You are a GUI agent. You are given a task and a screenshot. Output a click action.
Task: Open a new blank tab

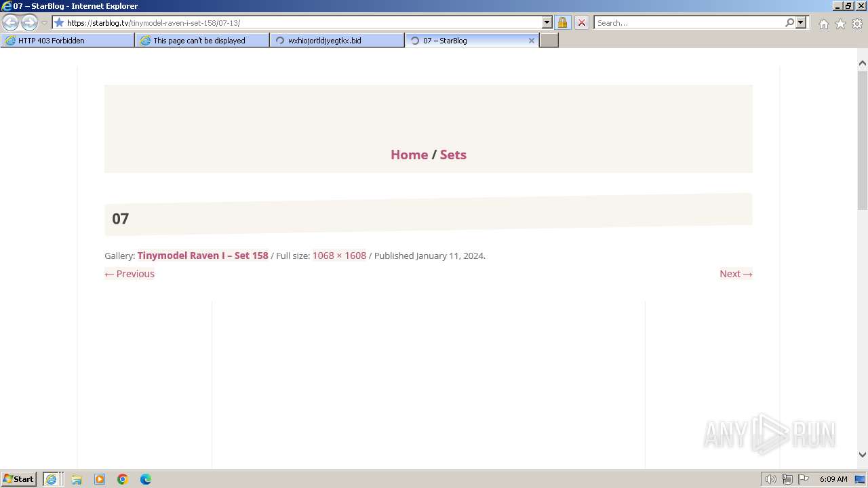(x=549, y=40)
